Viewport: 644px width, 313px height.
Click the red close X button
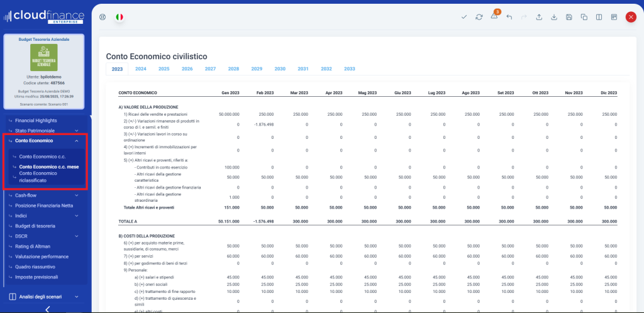pyautogui.click(x=631, y=17)
